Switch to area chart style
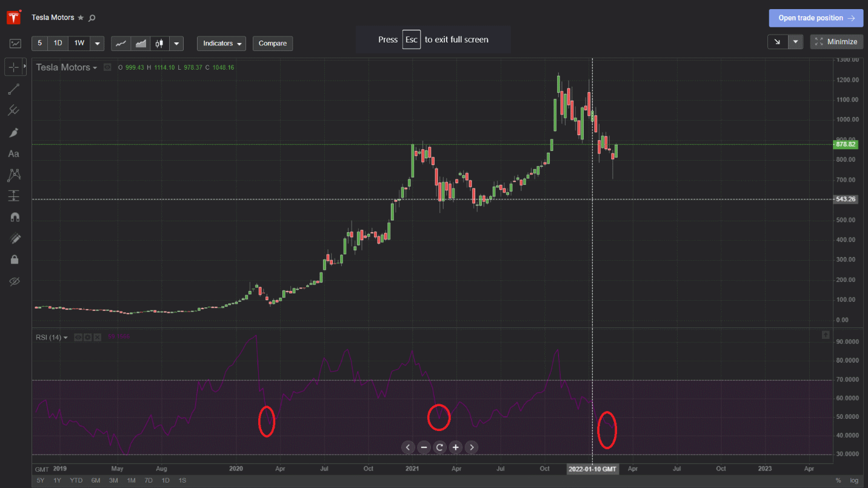 (141, 43)
